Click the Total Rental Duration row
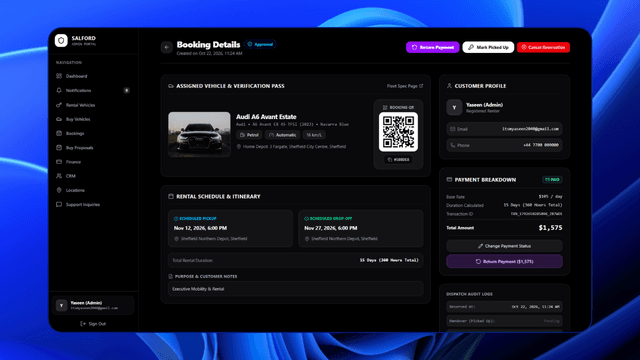Screen dimensions: 640x360 296,260
